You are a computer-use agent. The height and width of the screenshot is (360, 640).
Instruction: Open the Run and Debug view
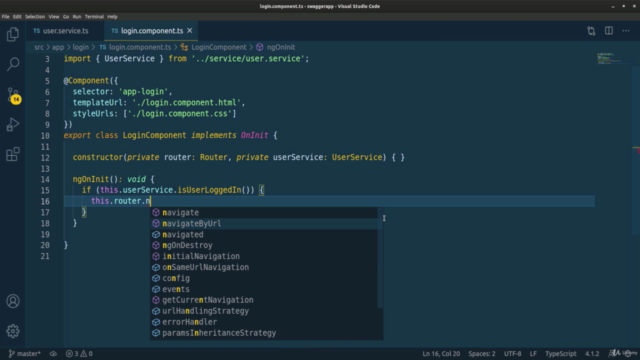pos(13,124)
